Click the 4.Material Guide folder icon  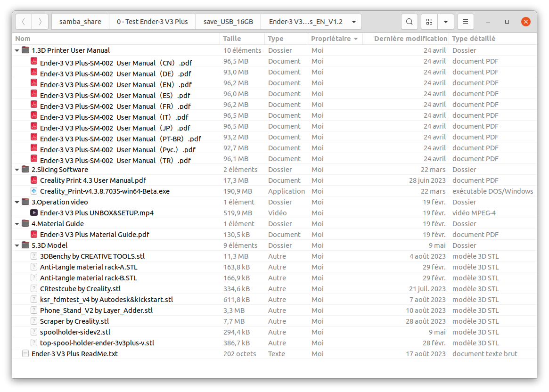point(25,224)
